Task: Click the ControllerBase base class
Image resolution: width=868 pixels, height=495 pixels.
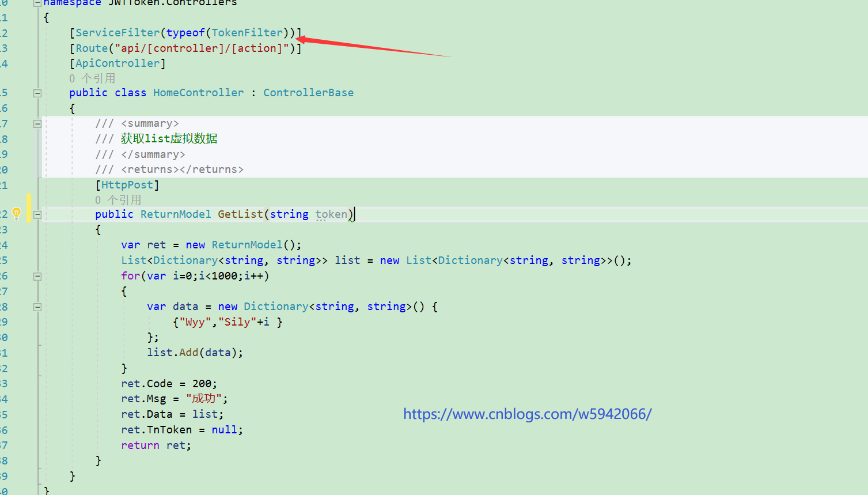Action: [x=308, y=93]
